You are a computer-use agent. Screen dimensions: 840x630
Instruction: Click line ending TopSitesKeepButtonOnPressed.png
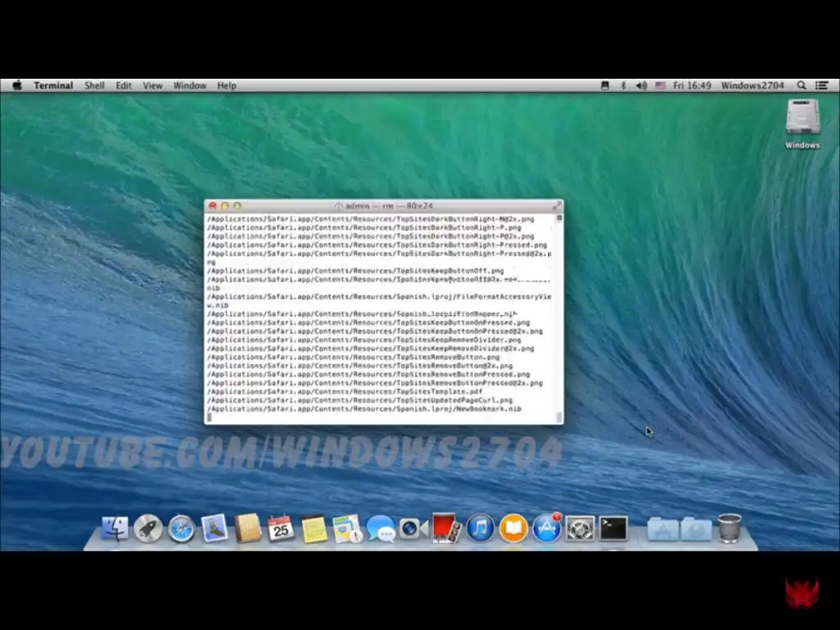tap(368, 322)
